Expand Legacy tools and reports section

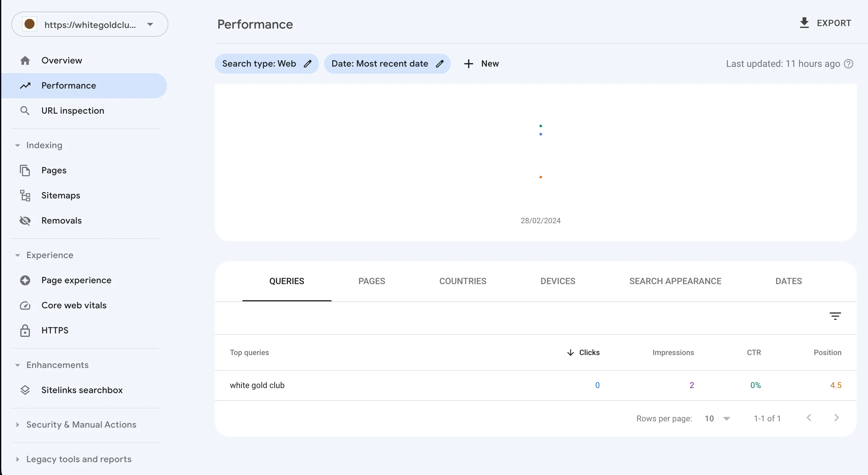[x=18, y=459]
